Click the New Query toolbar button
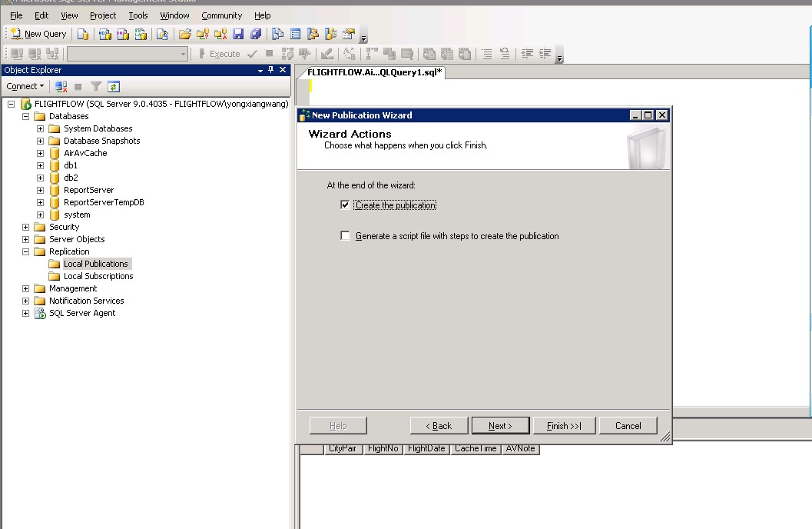The image size is (812, 529). click(x=38, y=34)
